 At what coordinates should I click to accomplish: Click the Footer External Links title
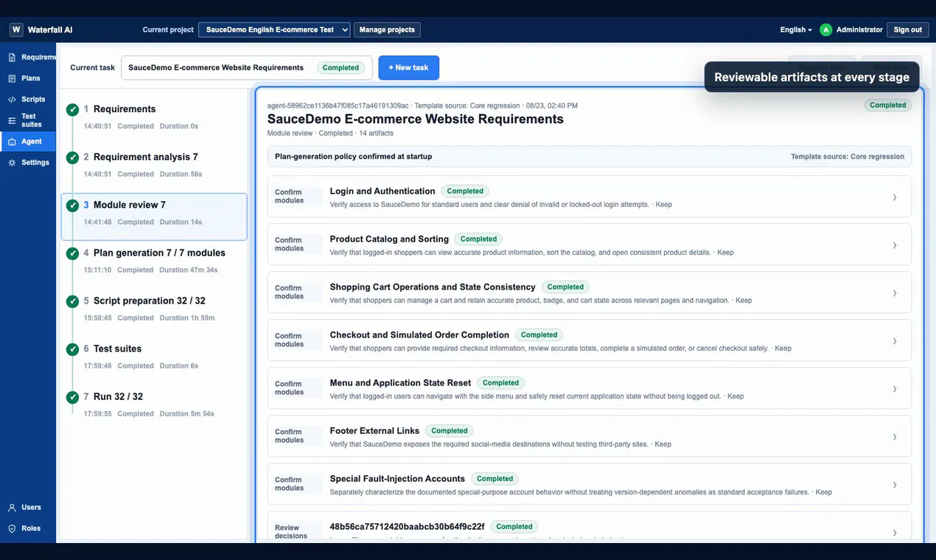[x=374, y=430]
